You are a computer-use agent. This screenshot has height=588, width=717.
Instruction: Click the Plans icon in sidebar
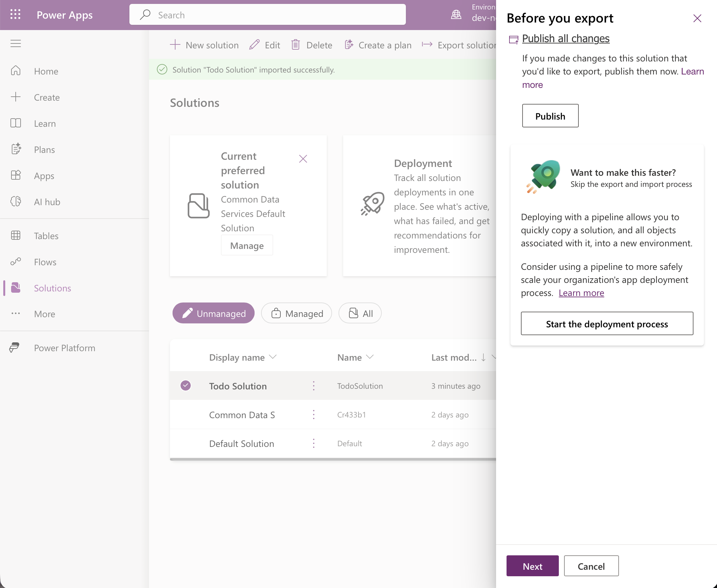16,149
